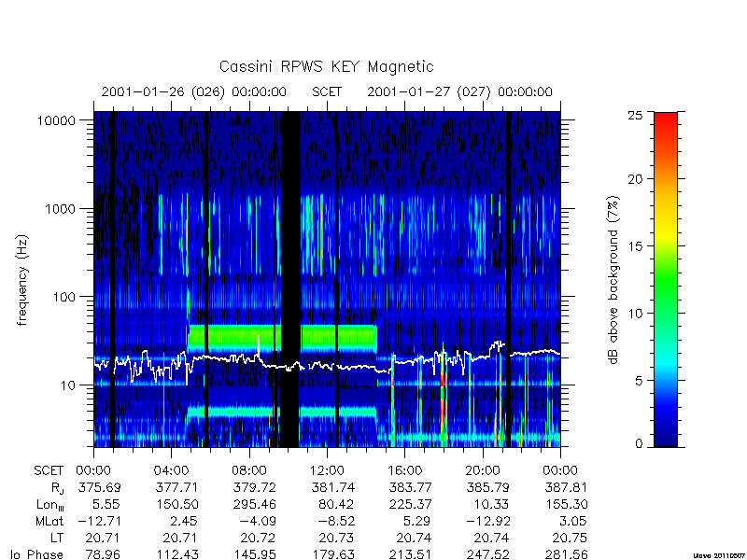Image resolution: width=747 pixels, height=560 pixels.
Task: Click the 'SCET' row label below the plot
Action: tap(49, 471)
